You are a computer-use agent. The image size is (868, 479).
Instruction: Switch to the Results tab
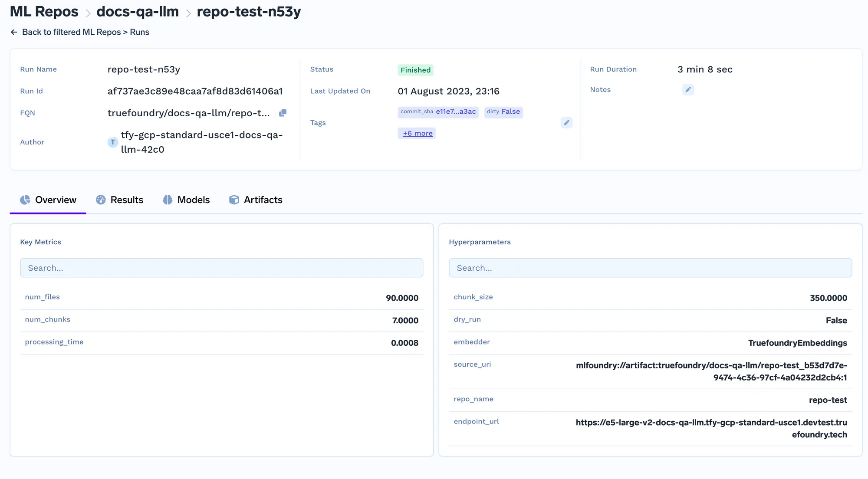click(126, 200)
